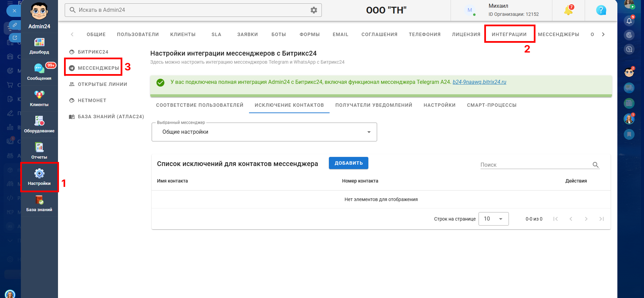
Task: Go to the last page of the table
Action: (x=602, y=219)
